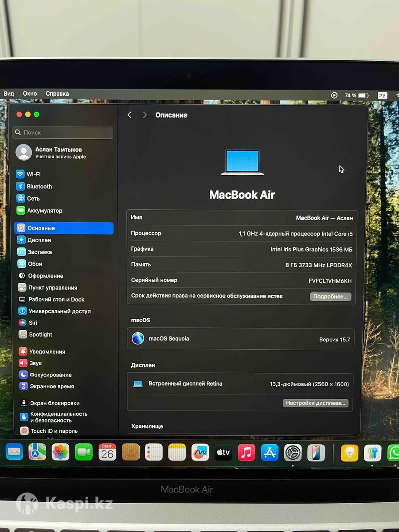The height and width of the screenshot is (532, 399).
Task: Open Уведомления notifications settings
Action: point(47,352)
